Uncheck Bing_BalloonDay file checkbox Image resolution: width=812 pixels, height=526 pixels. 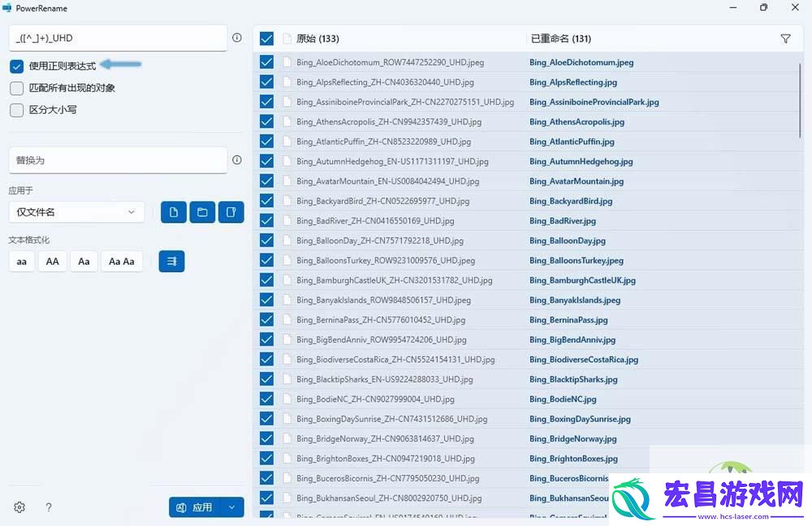click(x=266, y=240)
